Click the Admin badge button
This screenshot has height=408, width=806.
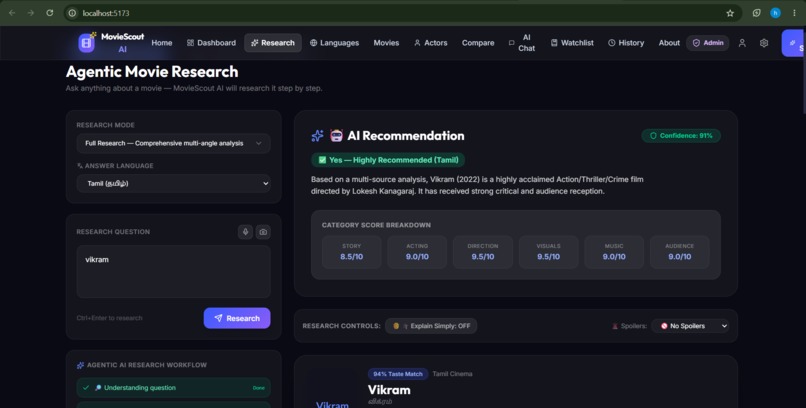tap(708, 43)
